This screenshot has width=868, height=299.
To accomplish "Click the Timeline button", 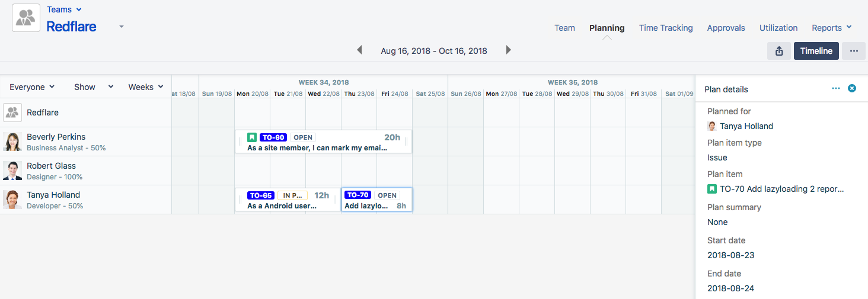I will click(x=816, y=51).
